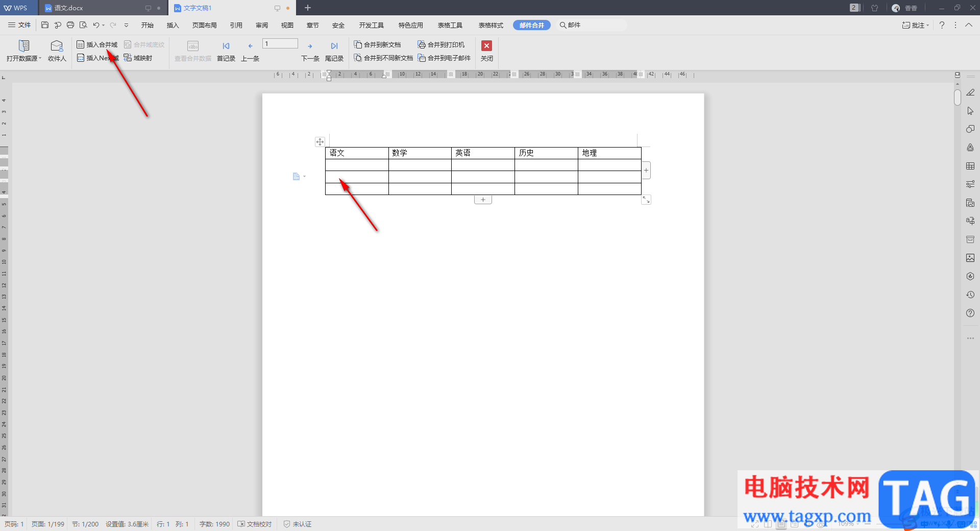980x531 pixels.
Task: Click the search box next to 邮件合并
Action: [592, 25]
